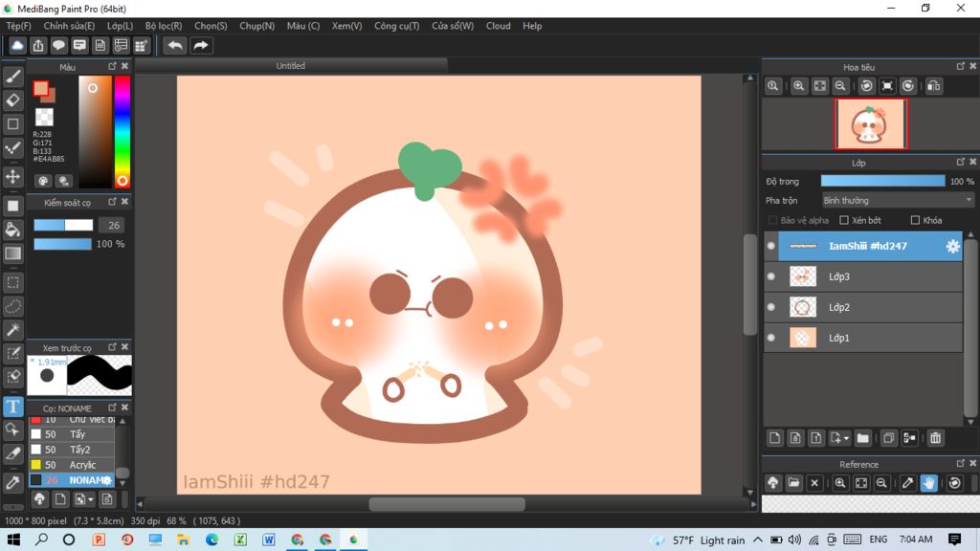Open the Công cụ(T) menu
Image resolution: width=980 pixels, height=551 pixels.
click(x=396, y=26)
